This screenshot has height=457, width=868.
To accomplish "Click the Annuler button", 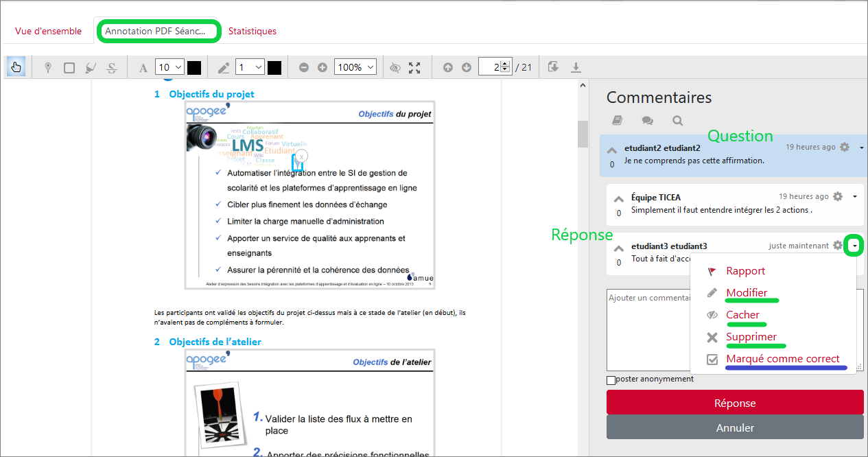I will [x=735, y=427].
